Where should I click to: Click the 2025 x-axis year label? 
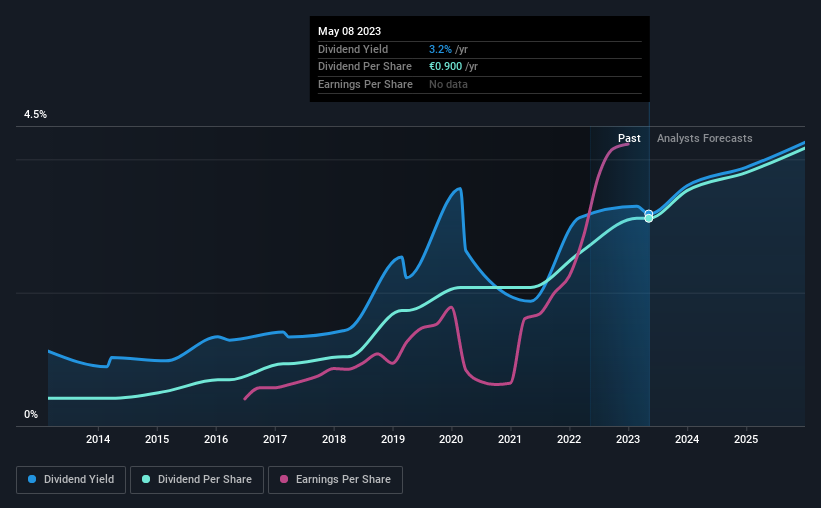click(746, 439)
